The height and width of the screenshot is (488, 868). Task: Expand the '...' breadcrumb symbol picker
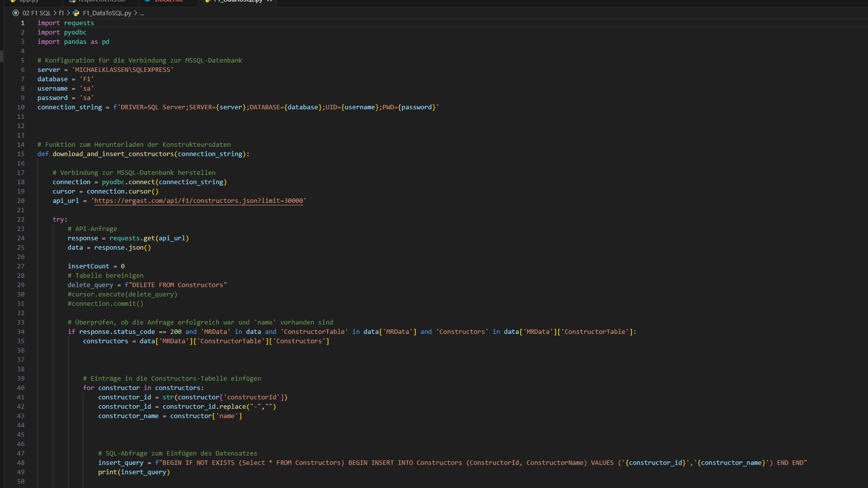tap(142, 13)
